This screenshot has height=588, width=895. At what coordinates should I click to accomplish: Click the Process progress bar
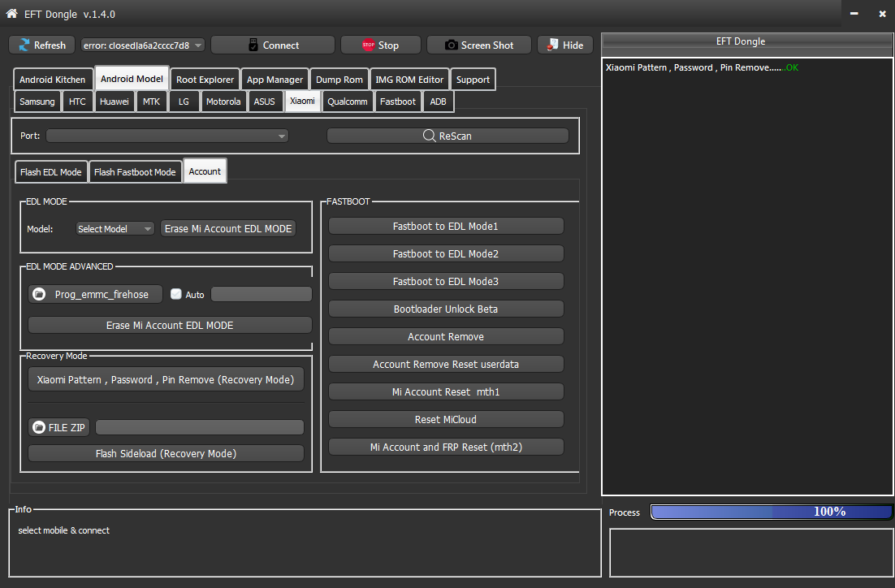pos(771,512)
